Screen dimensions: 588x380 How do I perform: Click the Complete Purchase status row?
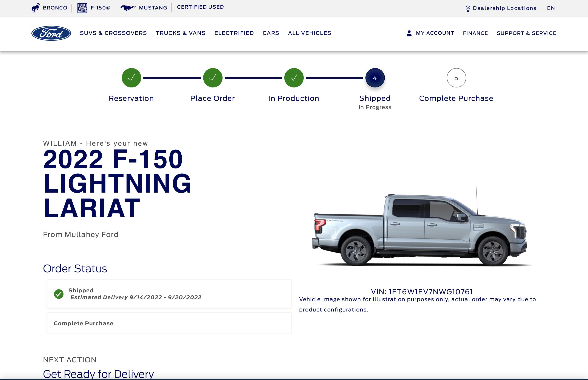169,324
